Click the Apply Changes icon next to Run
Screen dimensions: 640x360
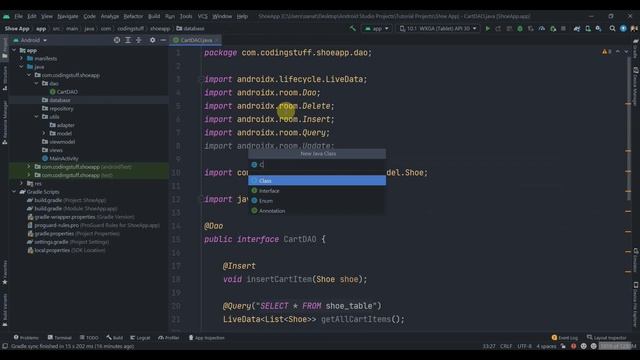pyautogui.click(x=498, y=29)
